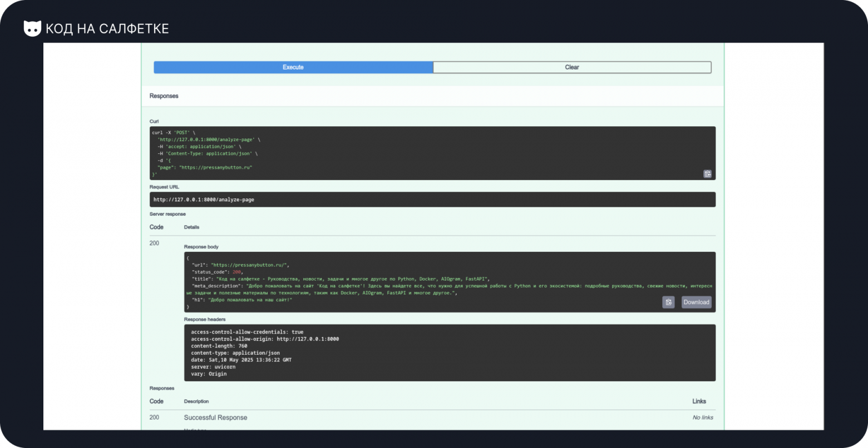Download the response body
This screenshot has height=448, width=868.
696,302
